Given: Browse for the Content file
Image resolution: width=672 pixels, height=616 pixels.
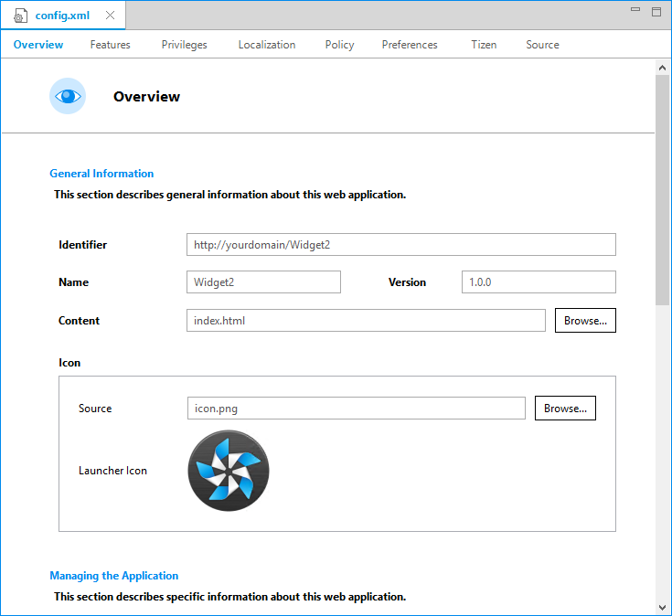Looking at the screenshot, I should pos(585,321).
